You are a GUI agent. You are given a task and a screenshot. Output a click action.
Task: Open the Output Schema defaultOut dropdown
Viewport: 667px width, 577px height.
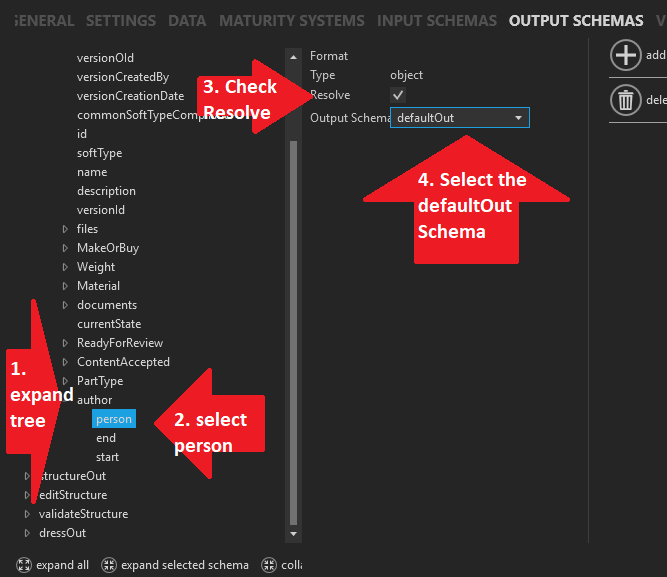pyautogui.click(x=459, y=118)
